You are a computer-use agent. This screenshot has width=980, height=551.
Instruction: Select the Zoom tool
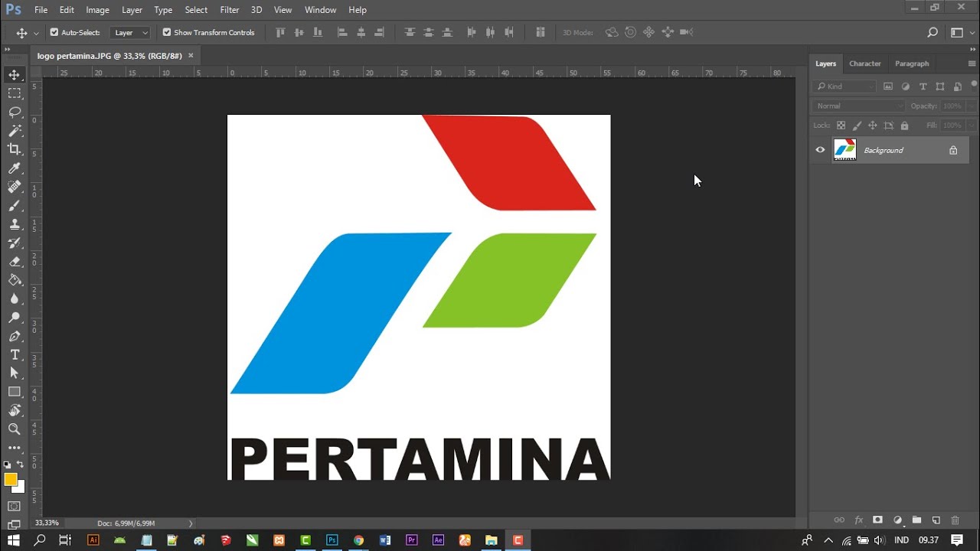[x=15, y=429]
